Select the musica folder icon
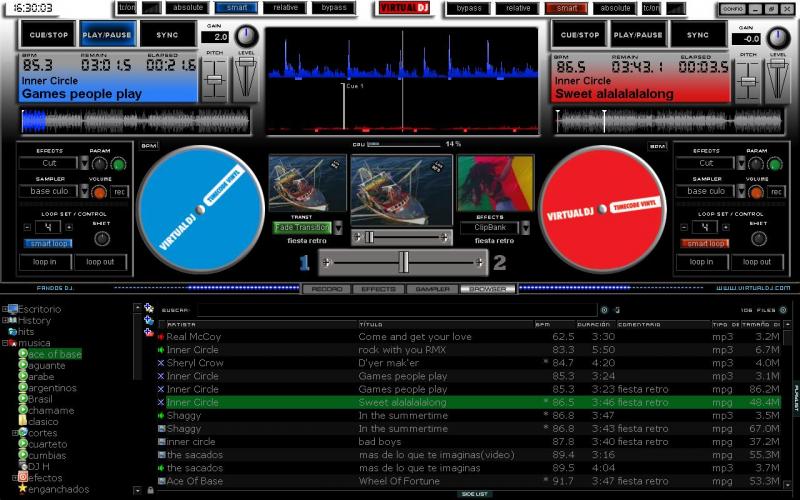Image resolution: width=800 pixels, height=500 pixels. tap(13, 343)
